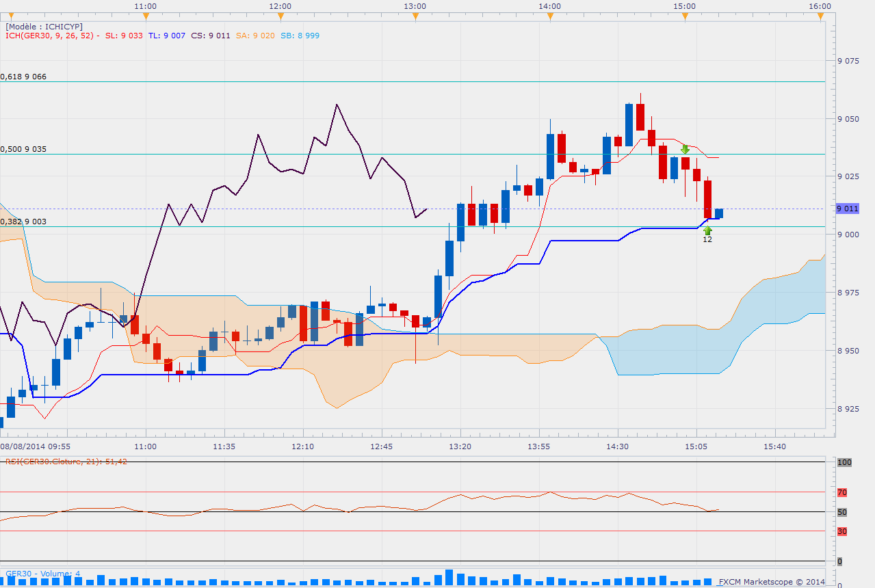This screenshot has width=875, height=588.
Task: Click the RSI 30 level label
Action: pos(842,531)
